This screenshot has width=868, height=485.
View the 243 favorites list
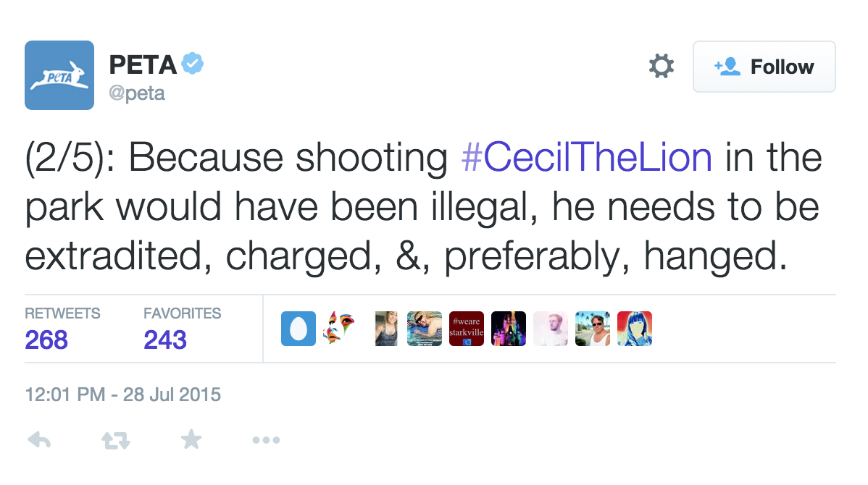tap(165, 339)
